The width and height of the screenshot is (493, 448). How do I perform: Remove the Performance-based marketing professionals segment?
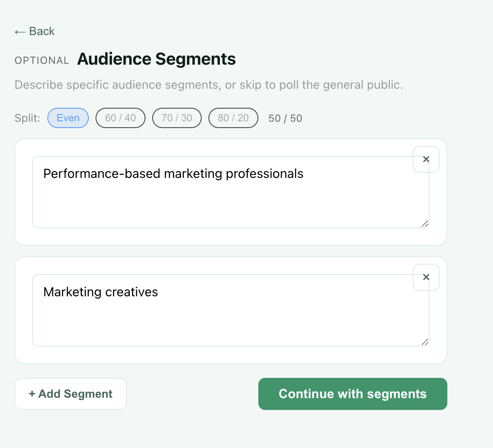[426, 159]
